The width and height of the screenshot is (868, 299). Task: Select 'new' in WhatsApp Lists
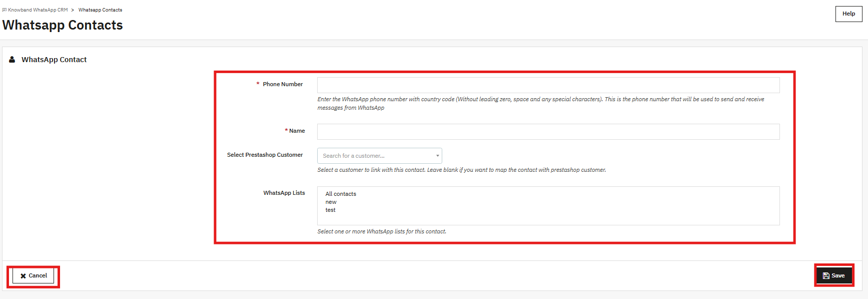tap(331, 202)
